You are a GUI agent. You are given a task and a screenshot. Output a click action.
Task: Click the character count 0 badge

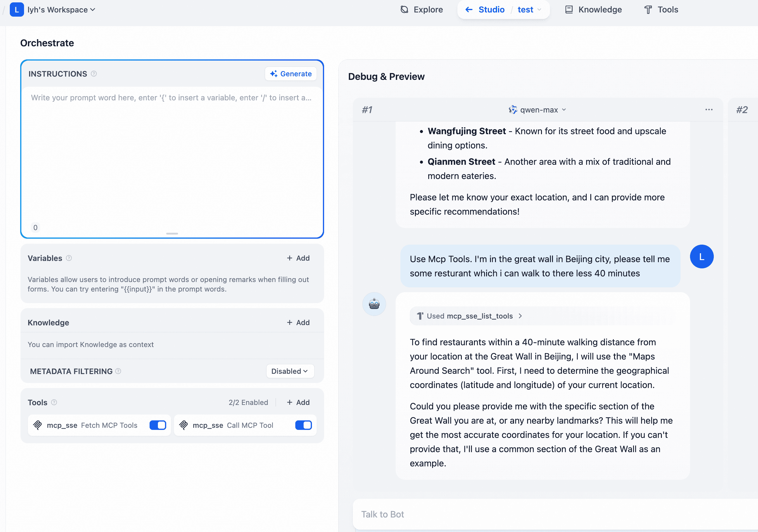pos(35,227)
